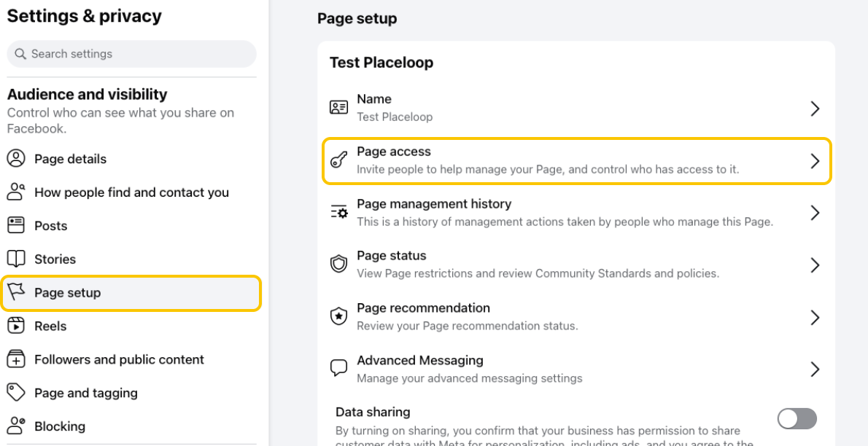Open How people find and contact you

pos(131,192)
